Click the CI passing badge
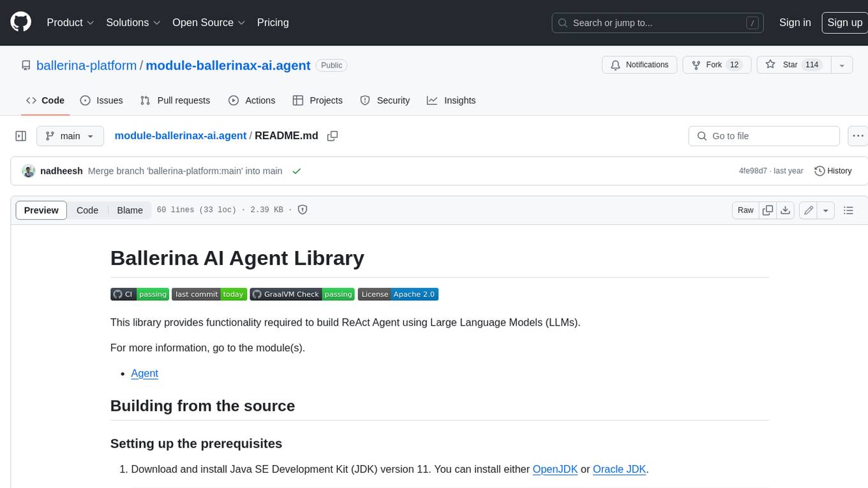Screen dimensions: 868x488 pos(140,294)
